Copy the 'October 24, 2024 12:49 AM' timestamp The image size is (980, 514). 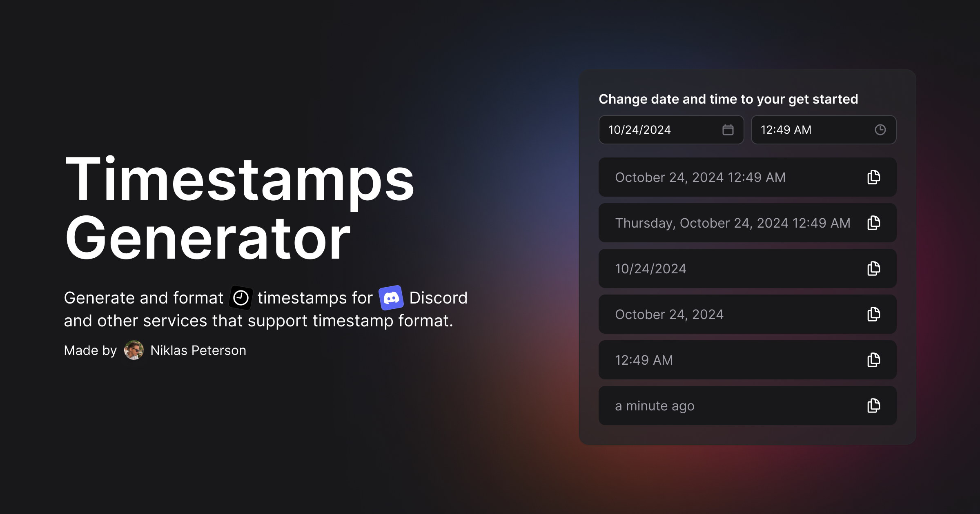pos(873,177)
